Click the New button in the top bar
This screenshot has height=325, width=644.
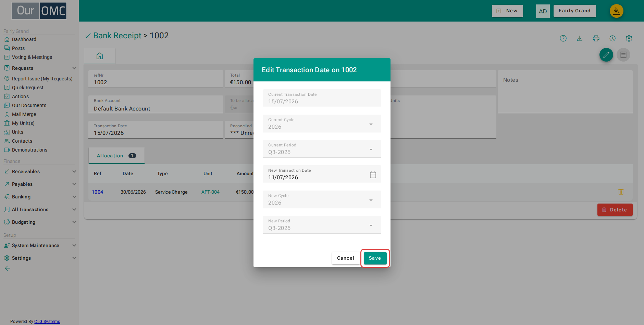coord(507,11)
